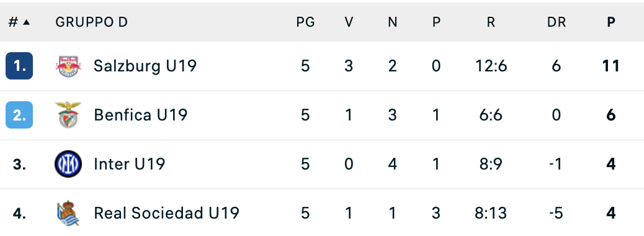Click the light blue rank 2 badge
644x236 pixels.
[x=19, y=115]
